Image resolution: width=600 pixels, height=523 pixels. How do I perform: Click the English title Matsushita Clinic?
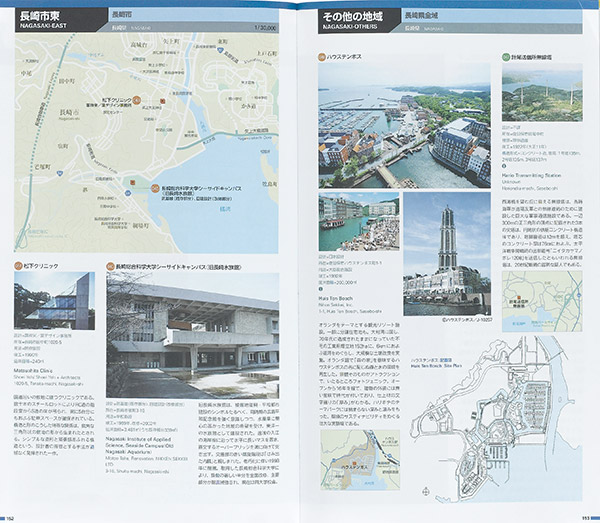click(33, 371)
